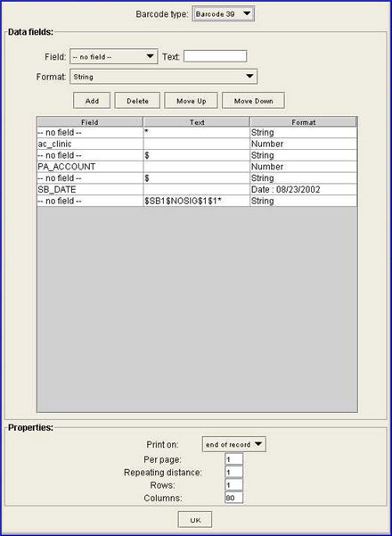The width and height of the screenshot is (392, 536).
Task: Focus the Text input field
Action: [x=215, y=56]
